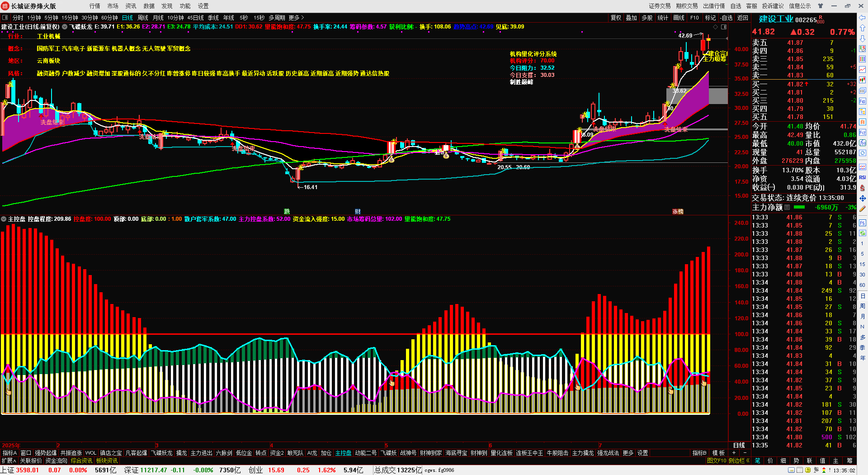Toggle 多股 multi-stock view
This screenshot has width=868, height=475.
(647, 18)
